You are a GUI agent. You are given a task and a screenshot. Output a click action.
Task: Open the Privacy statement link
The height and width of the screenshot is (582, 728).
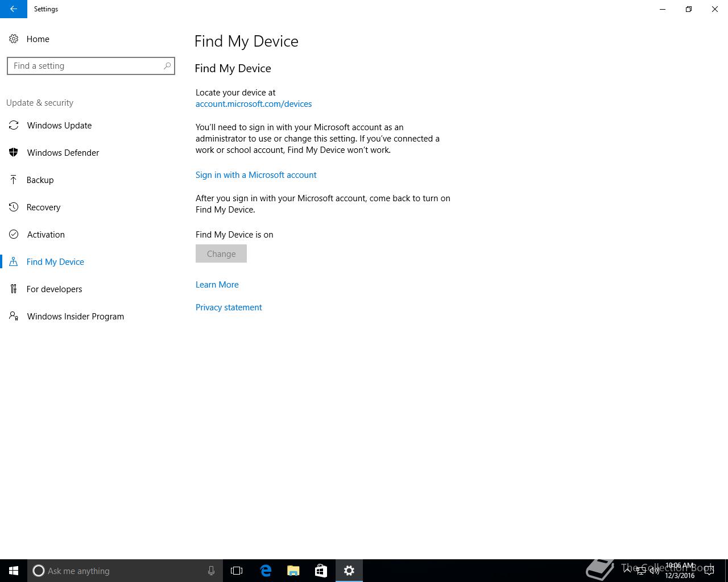point(229,307)
